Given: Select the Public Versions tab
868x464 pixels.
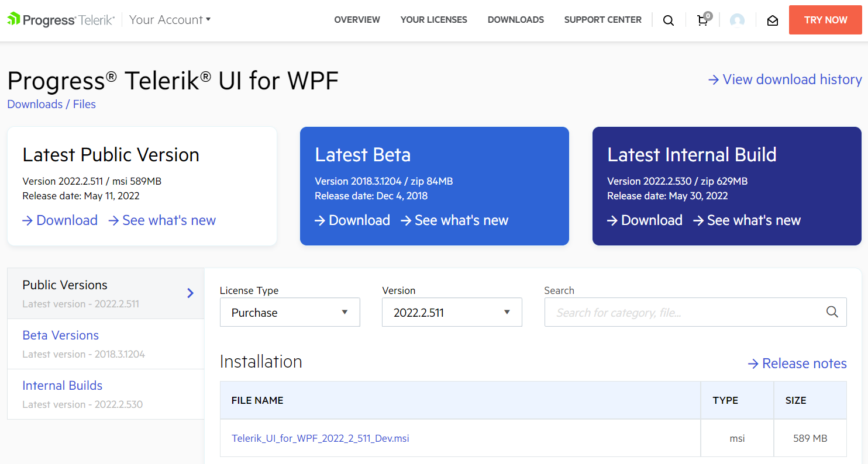Looking at the screenshot, I should pyautogui.click(x=106, y=293).
